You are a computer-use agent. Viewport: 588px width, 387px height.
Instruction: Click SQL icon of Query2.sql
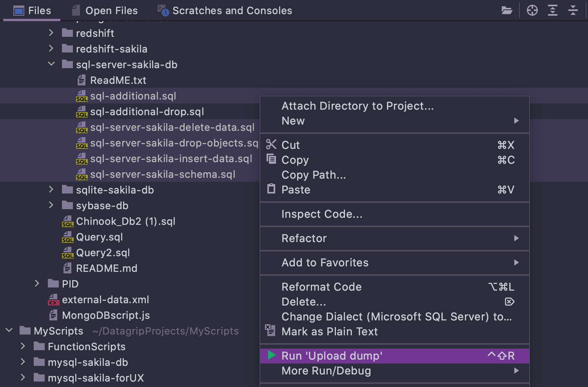67,253
